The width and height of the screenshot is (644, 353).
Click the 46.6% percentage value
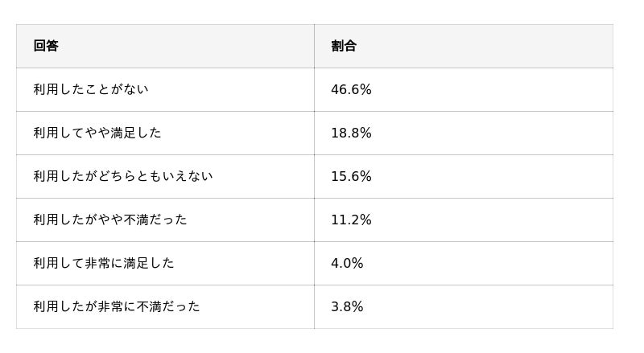coord(351,90)
